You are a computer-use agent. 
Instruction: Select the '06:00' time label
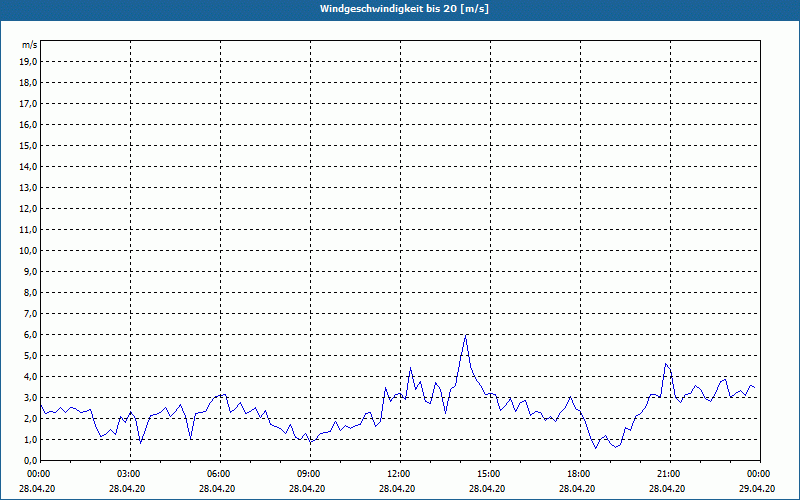point(220,474)
